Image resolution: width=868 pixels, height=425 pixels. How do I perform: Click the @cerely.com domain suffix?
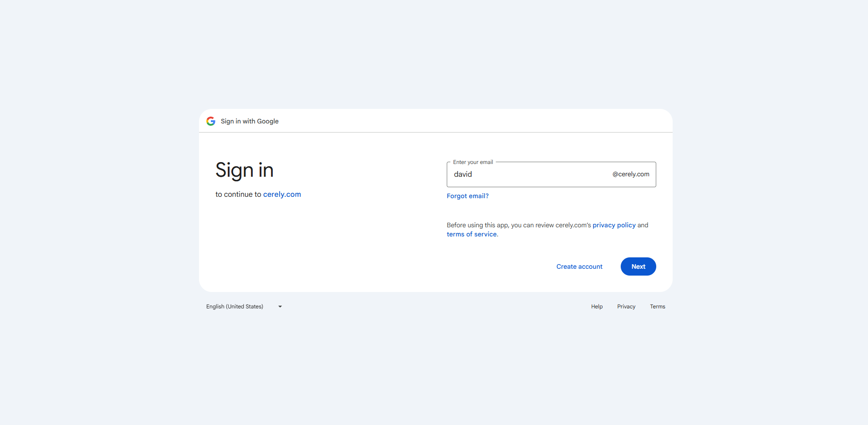[x=631, y=174]
